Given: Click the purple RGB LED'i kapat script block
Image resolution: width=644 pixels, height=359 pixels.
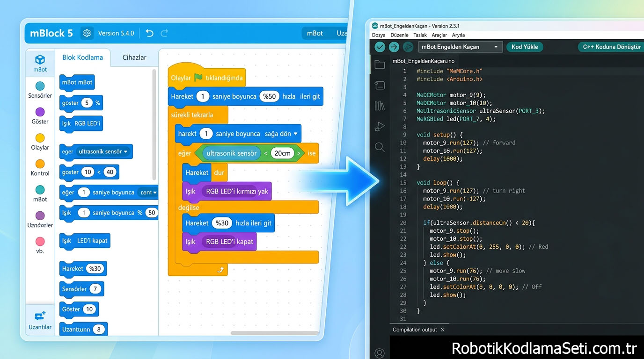Looking at the screenshot, I should [x=219, y=242].
